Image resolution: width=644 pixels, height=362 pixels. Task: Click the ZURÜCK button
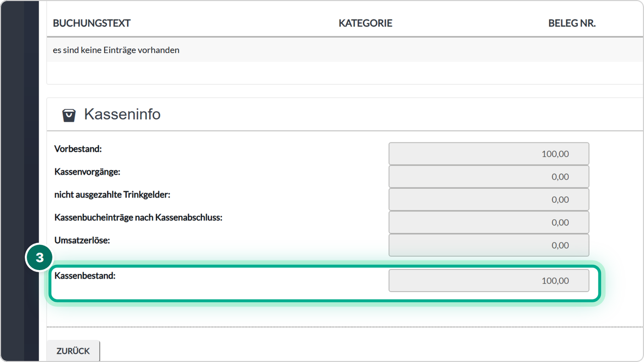coord(73,351)
